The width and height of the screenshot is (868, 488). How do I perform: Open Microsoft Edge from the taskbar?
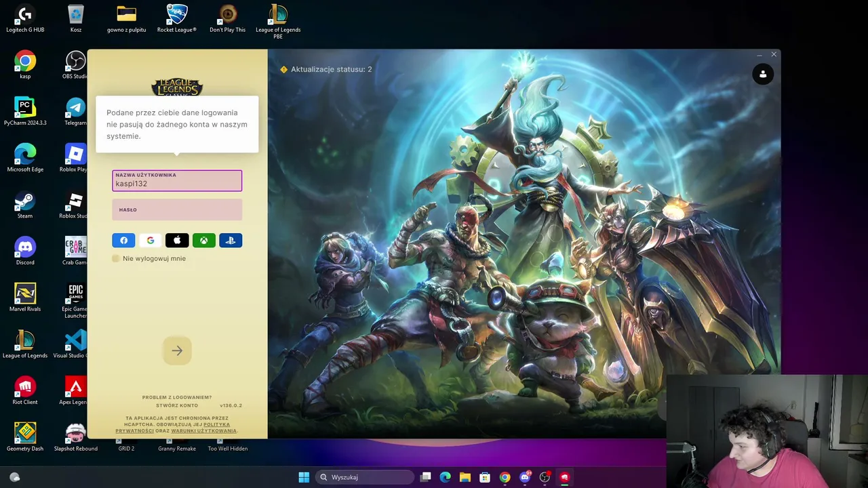[446, 477]
